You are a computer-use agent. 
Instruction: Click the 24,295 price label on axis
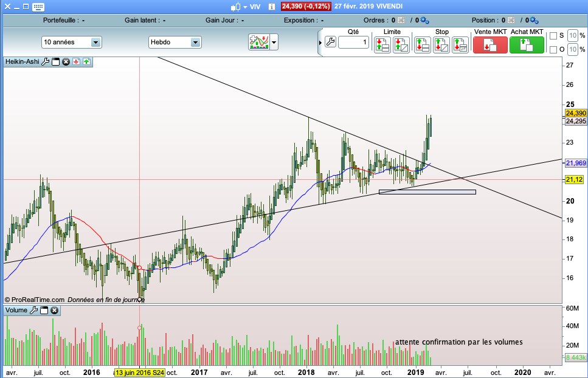[x=576, y=121]
